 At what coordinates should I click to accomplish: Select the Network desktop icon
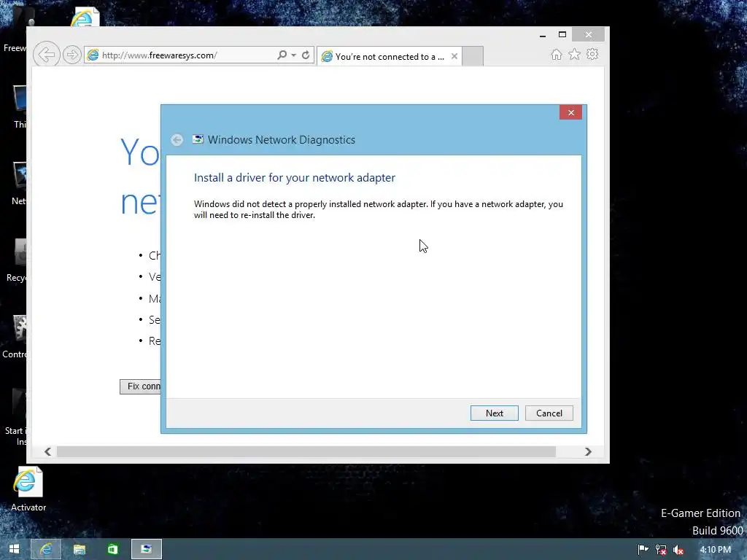(x=19, y=184)
